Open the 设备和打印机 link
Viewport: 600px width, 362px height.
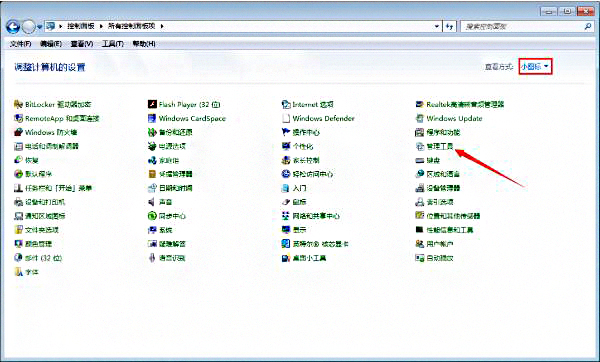pyautogui.click(x=45, y=202)
